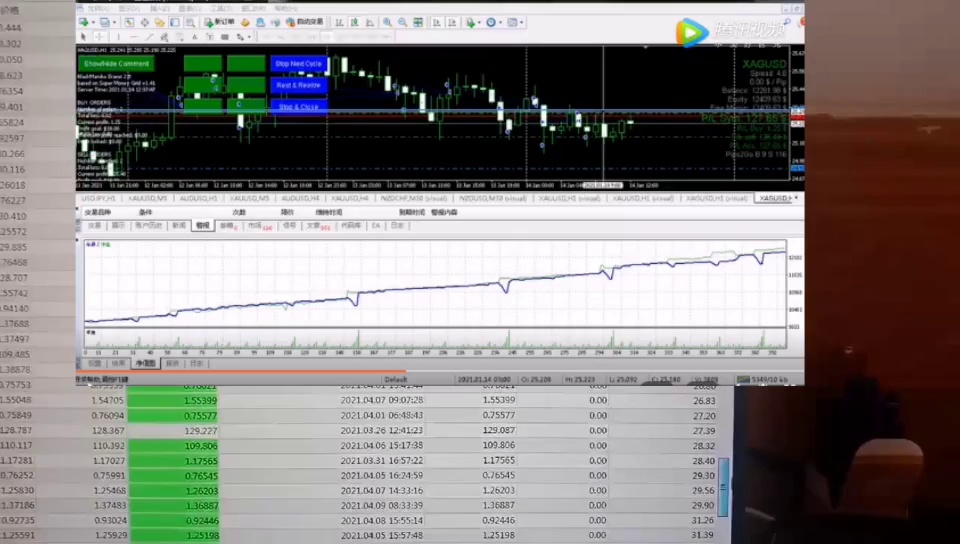Screen dimensions: 960x544
Task: Open the templates dropdown in toolbar
Action: [x=518, y=21]
